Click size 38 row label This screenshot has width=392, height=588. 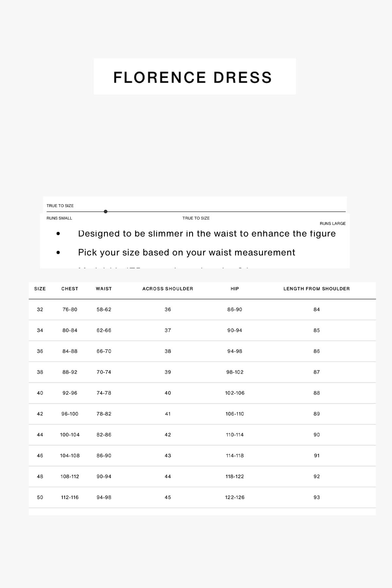(40, 372)
